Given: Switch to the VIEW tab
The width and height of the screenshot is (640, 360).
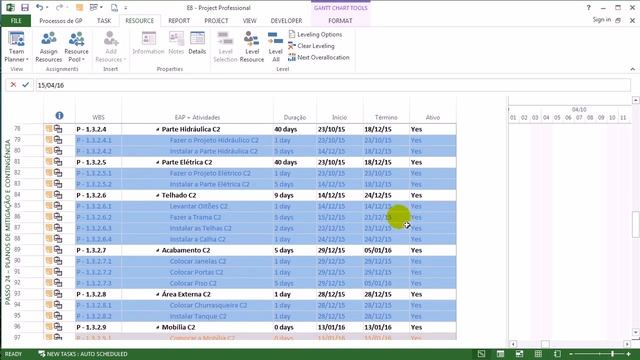Looking at the screenshot, I should 249,21.
